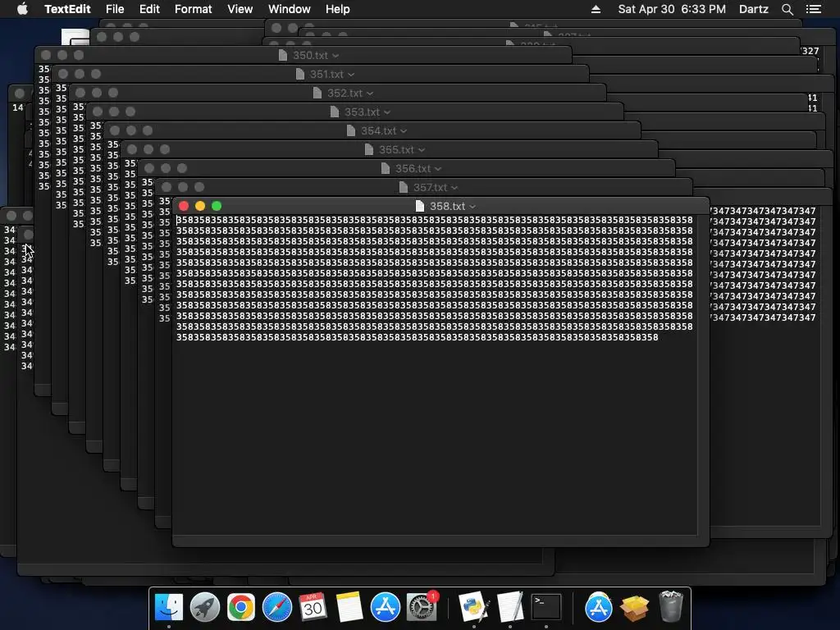Click the 327 text in top-right window

(810, 51)
